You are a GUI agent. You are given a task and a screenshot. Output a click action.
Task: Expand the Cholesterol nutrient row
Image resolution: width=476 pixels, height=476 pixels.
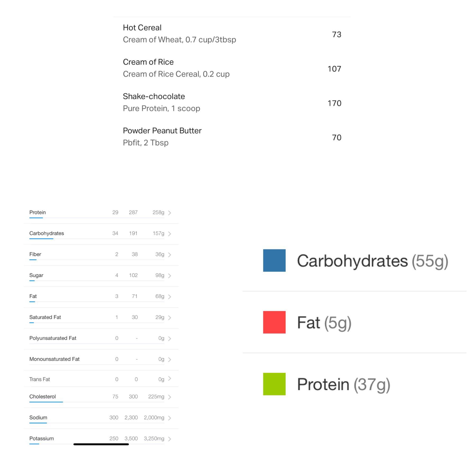(x=170, y=397)
